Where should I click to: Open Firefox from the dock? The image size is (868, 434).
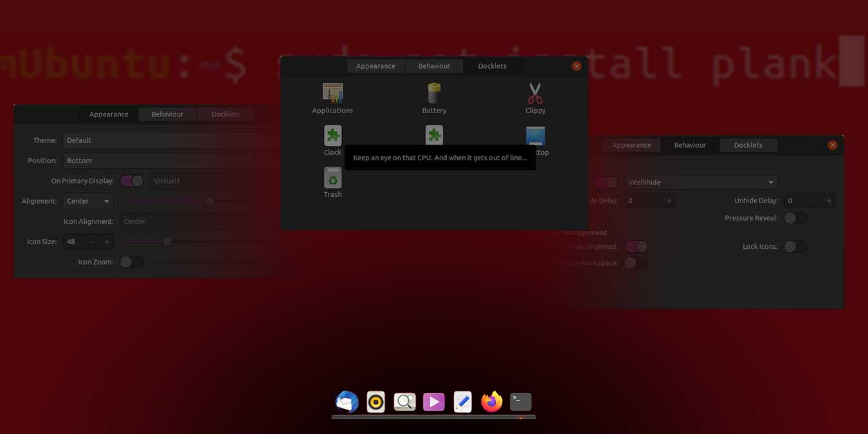(x=491, y=401)
